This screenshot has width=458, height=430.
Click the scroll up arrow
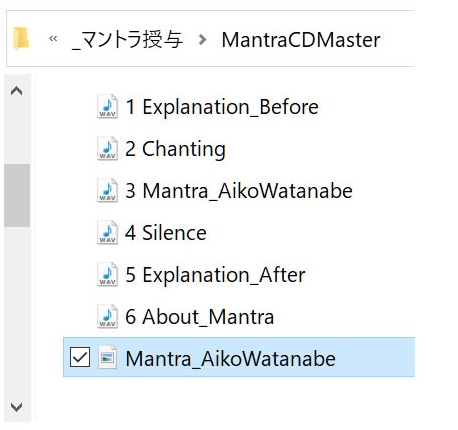point(17,91)
